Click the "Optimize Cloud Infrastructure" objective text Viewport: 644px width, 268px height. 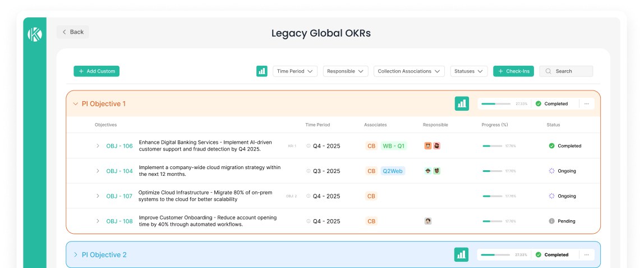click(x=205, y=196)
